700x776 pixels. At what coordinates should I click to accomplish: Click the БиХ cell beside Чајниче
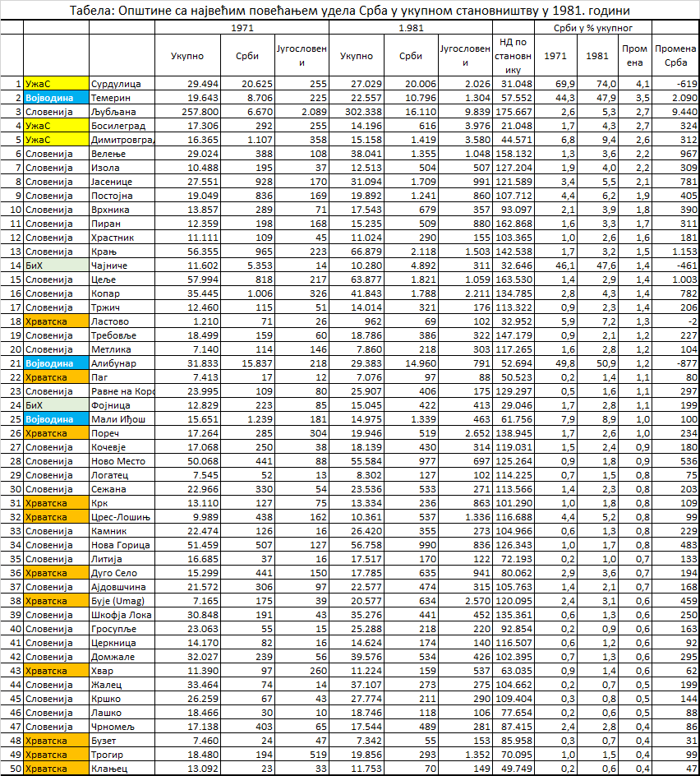[x=56, y=266]
